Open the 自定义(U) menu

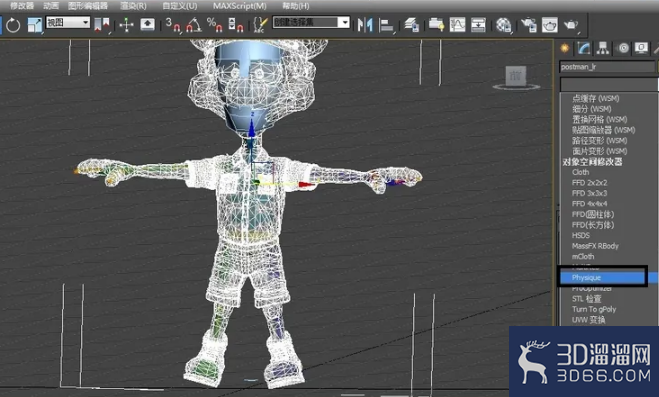tap(179, 6)
